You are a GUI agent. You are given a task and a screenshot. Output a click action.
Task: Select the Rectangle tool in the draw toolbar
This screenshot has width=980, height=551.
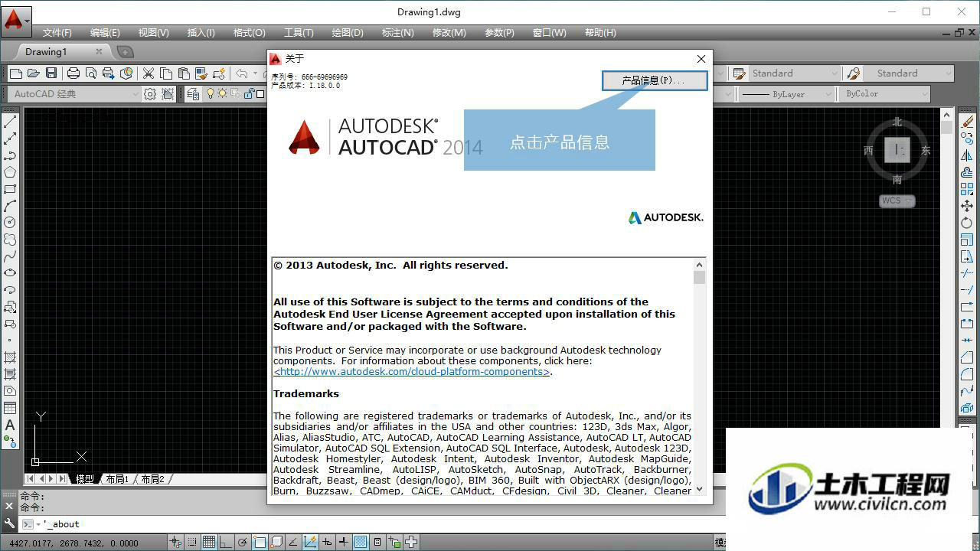pyautogui.click(x=10, y=189)
